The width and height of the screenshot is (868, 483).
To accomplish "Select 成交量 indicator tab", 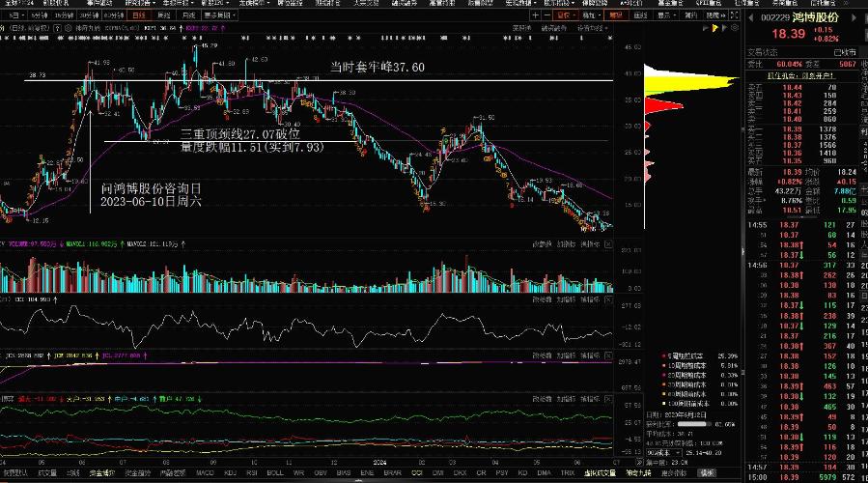I will coord(47,473).
